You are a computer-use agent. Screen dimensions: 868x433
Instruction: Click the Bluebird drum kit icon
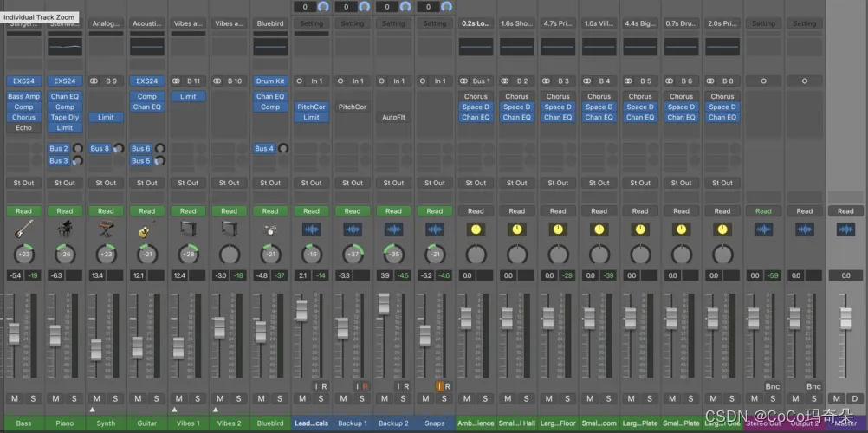click(x=270, y=229)
